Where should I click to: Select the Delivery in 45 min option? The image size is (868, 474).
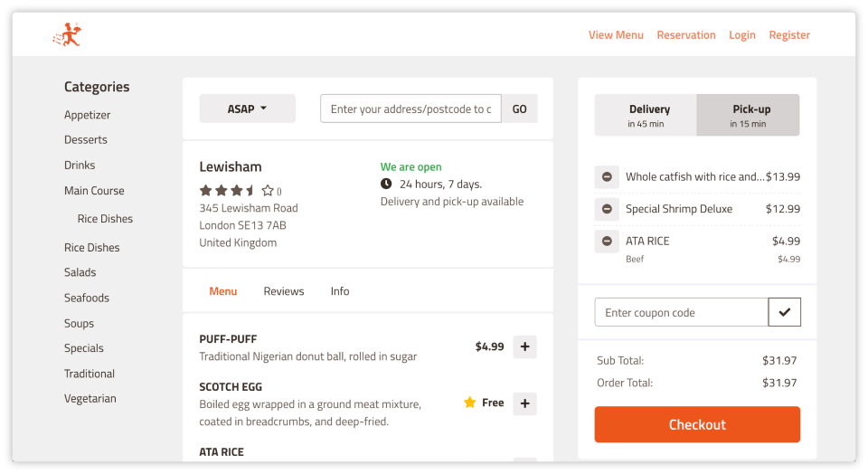646,115
